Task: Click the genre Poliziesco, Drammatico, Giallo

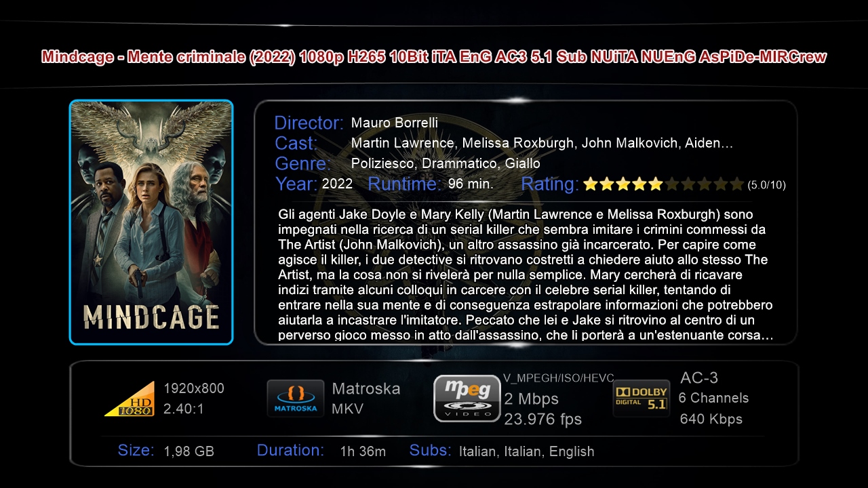Action: pyautogui.click(x=446, y=163)
